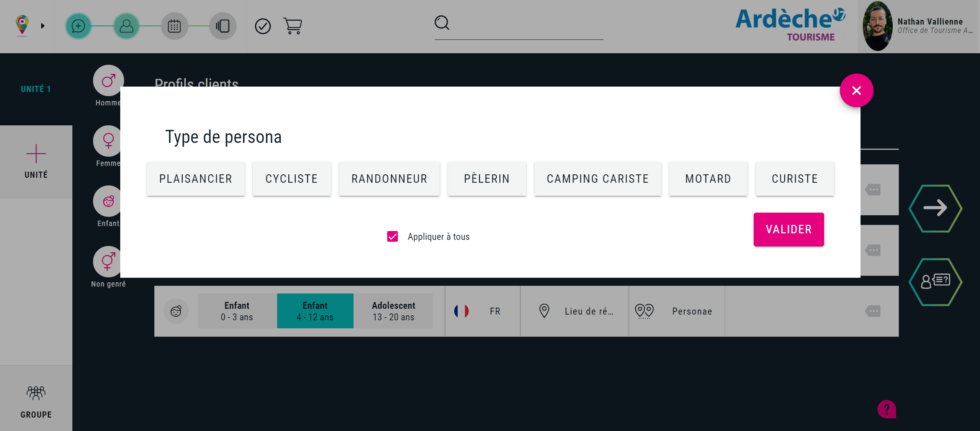
Task: Open the brochure/carousel step icon
Action: point(223,26)
